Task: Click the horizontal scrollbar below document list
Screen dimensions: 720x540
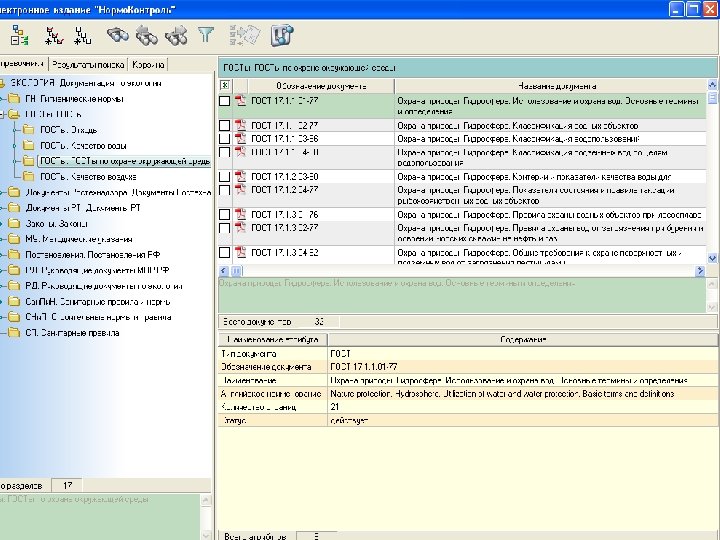Action: [460, 270]
